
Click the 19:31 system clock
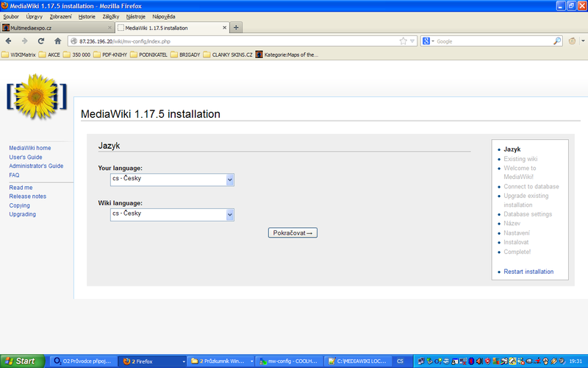click(x=576, y=361)
